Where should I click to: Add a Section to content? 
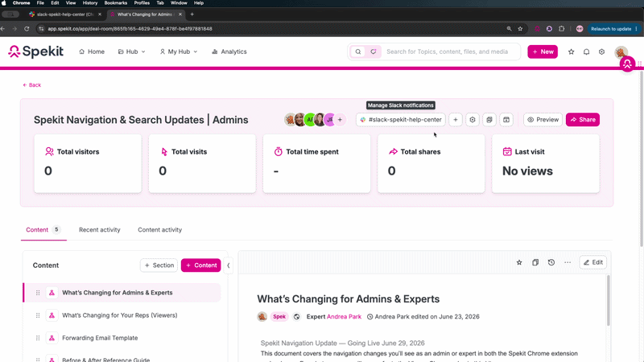pos(159,265)
